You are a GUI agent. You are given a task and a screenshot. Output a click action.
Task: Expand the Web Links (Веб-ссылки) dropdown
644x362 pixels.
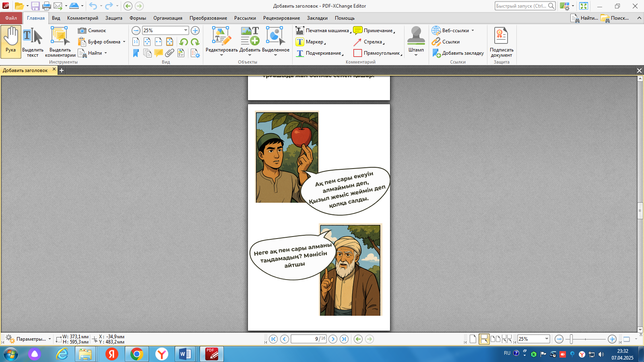[x=473, y=31]
